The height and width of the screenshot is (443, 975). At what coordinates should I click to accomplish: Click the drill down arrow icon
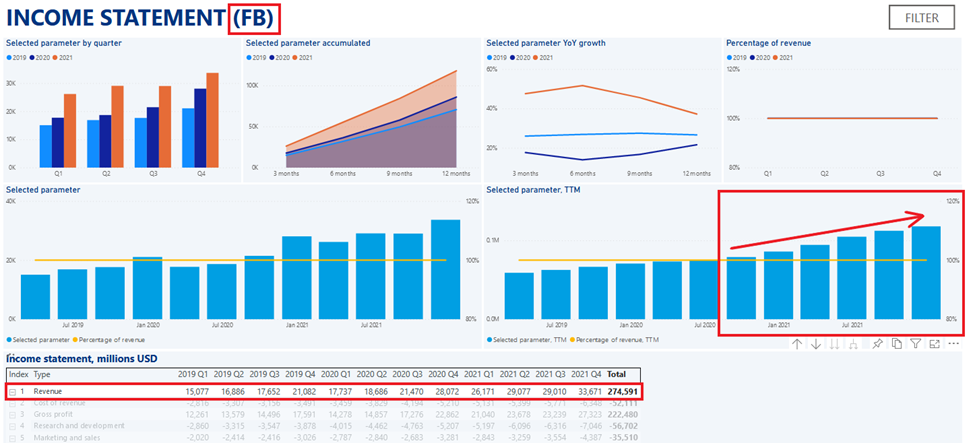click(x=816, y=344)
